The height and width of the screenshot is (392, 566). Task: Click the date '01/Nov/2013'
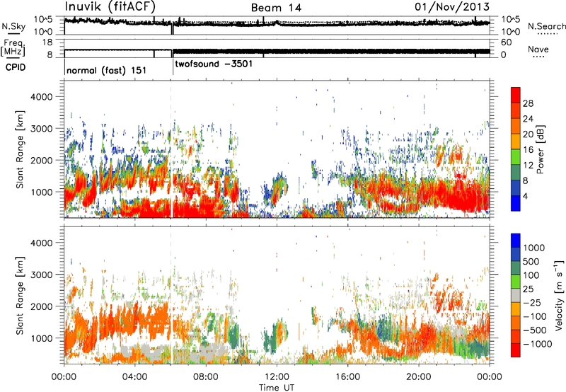(x=452, y=7)
